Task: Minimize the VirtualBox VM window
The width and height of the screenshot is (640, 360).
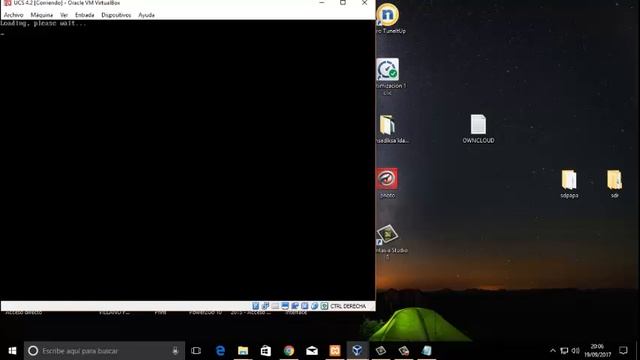Action: click(322, 3)
